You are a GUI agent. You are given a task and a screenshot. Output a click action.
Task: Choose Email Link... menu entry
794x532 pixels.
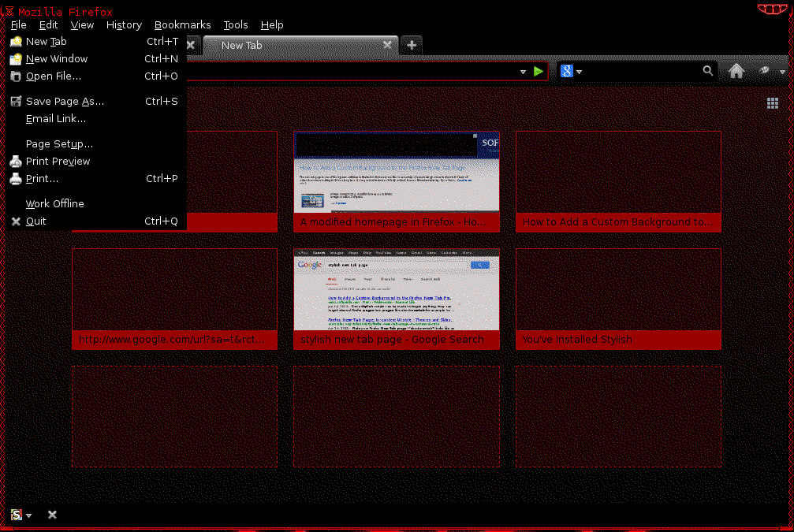point(96,118)
